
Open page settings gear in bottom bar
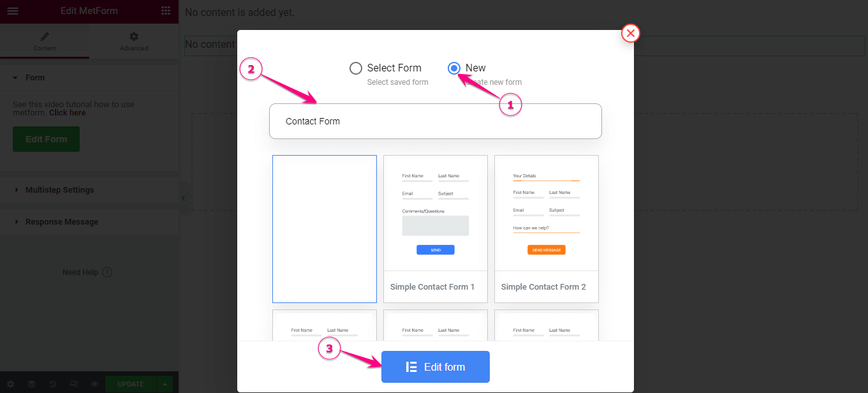pyautogui.click(x=10, y=384)
